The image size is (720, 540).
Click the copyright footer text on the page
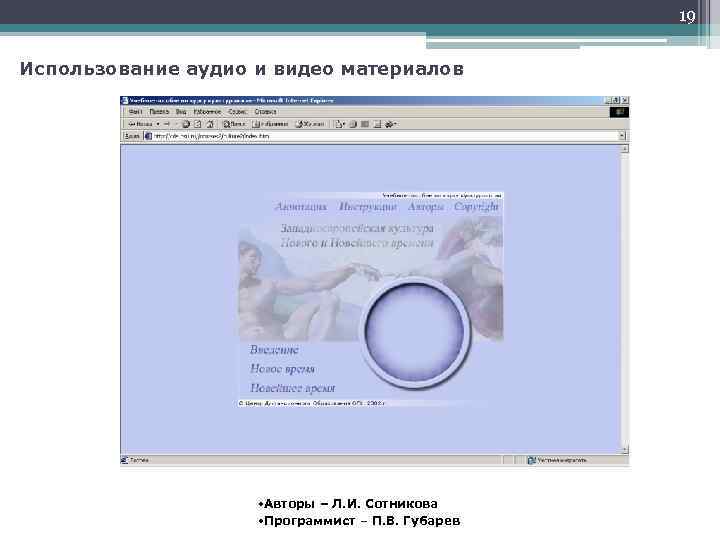click(x=312, y=404)
